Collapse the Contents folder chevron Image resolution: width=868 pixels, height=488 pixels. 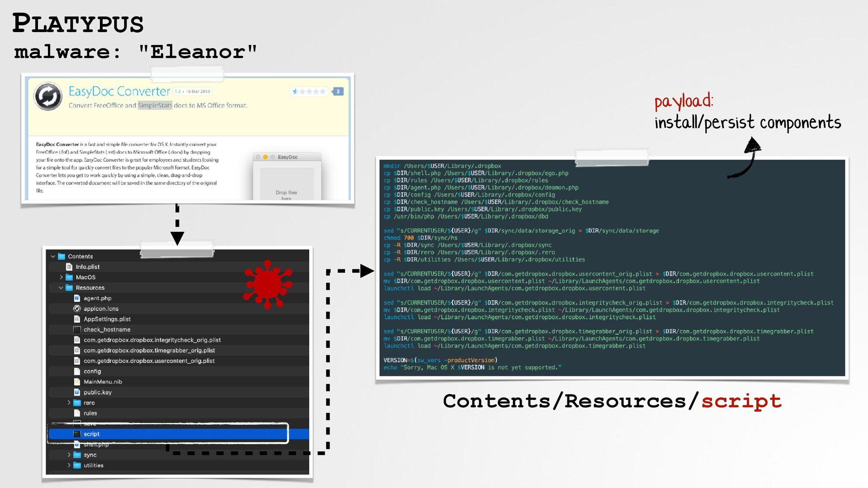53,256
